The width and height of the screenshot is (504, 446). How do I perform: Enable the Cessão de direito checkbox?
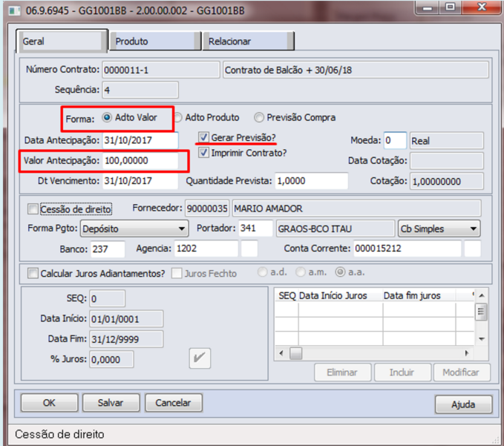click(x=33, y=209)
